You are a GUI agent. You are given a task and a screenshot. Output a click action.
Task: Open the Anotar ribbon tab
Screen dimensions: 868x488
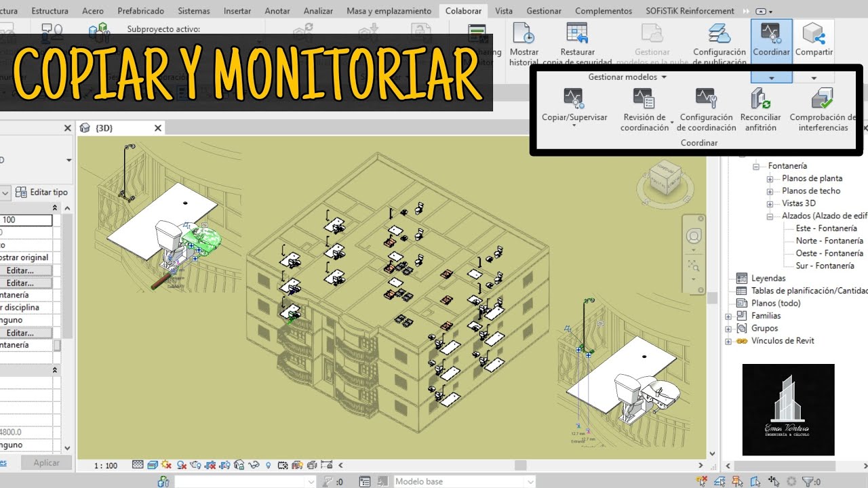point(277,11)
